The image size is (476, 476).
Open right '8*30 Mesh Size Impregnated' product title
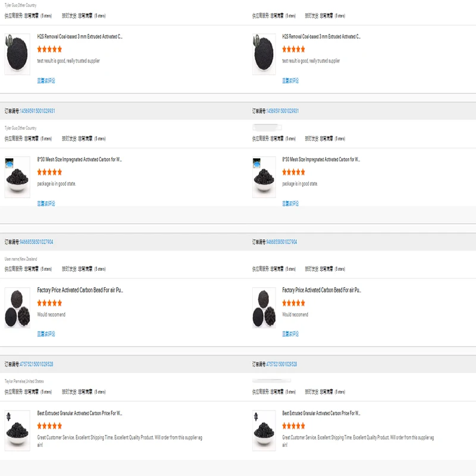coord(321,160)
